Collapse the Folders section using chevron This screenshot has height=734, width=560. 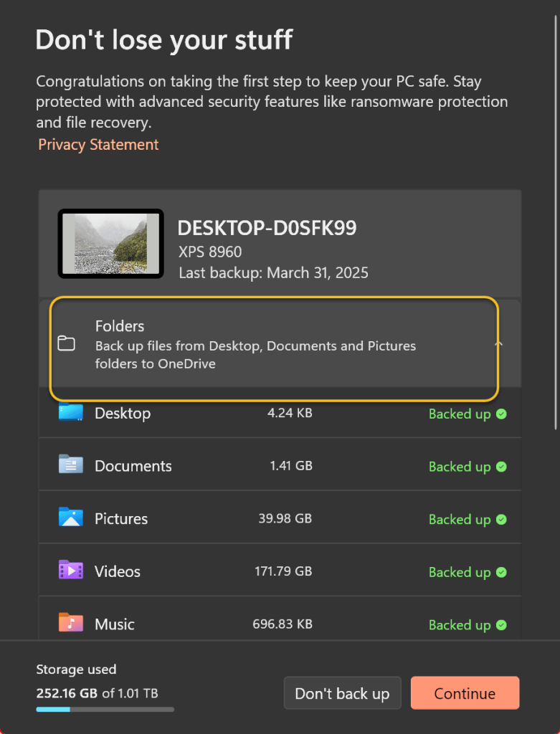[x=499, y=344]
